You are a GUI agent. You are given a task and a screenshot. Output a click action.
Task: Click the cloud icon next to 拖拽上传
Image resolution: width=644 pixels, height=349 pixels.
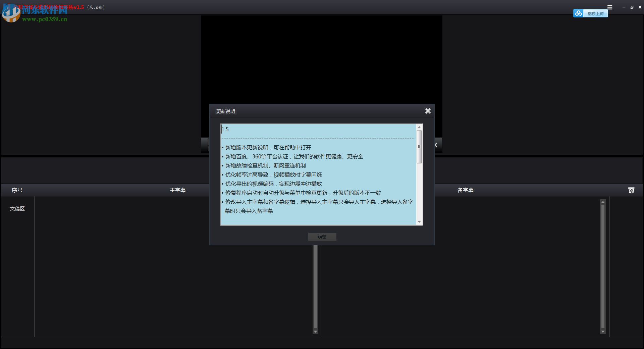579,13
